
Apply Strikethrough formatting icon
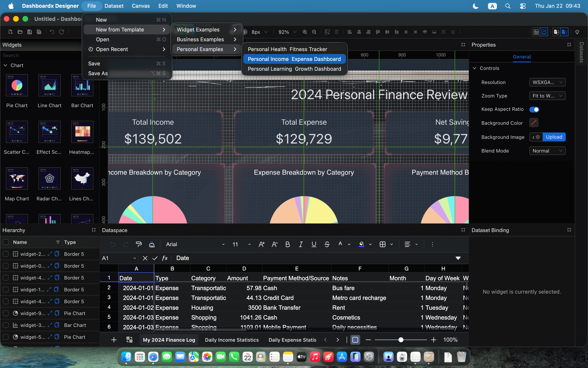[x=327, y=244]
